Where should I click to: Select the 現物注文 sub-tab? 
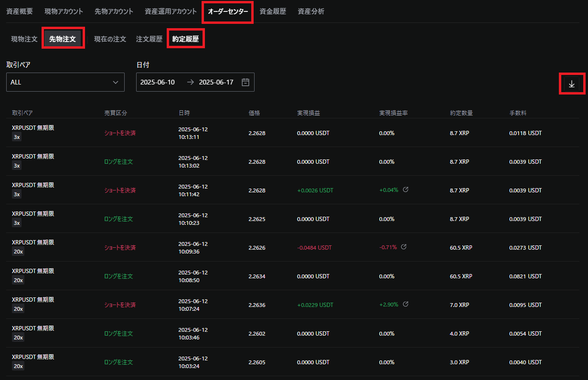pyautogui.click(x=24, y=39)
